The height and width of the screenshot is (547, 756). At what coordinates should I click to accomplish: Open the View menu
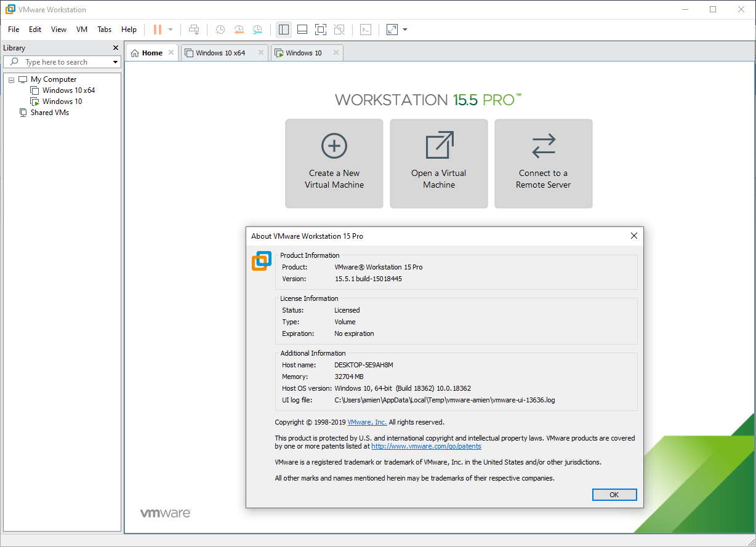(x=58, y=30)
